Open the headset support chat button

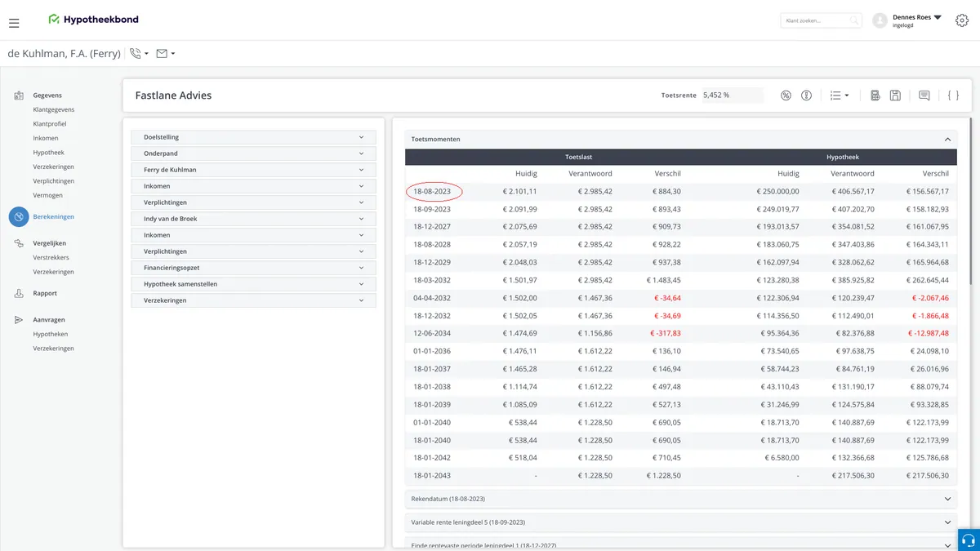click(969, 540)
